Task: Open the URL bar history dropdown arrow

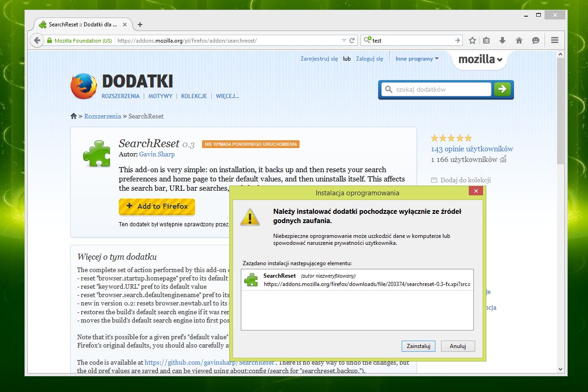Action: click(x=344, y=41)
